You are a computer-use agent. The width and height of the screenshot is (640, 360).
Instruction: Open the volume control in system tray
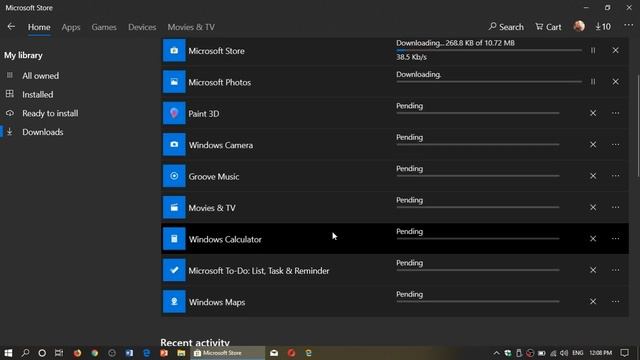pos(564,353)
